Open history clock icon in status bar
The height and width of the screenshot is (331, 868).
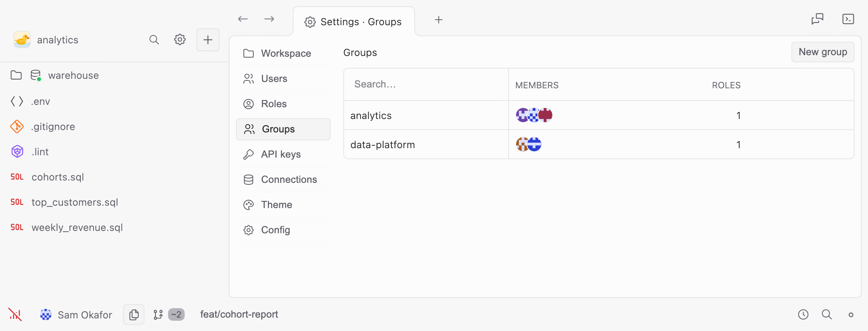click(x=803, y=314)
